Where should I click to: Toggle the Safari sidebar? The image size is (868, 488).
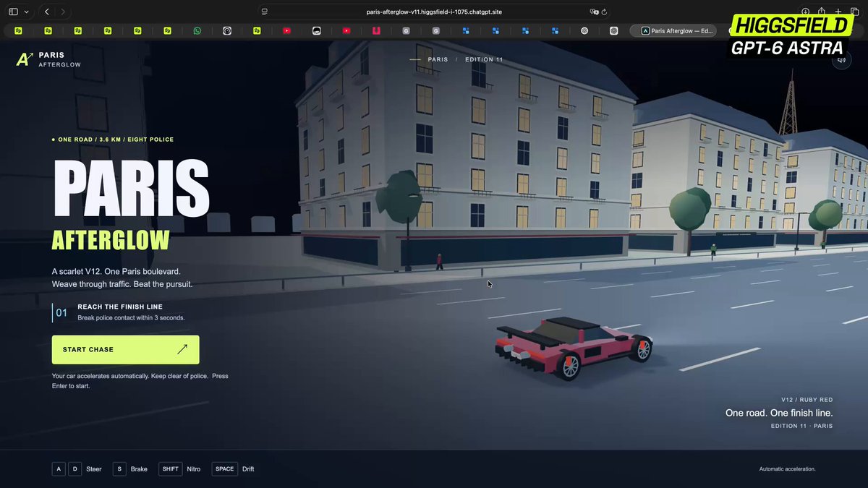click(x=13, y=12)
